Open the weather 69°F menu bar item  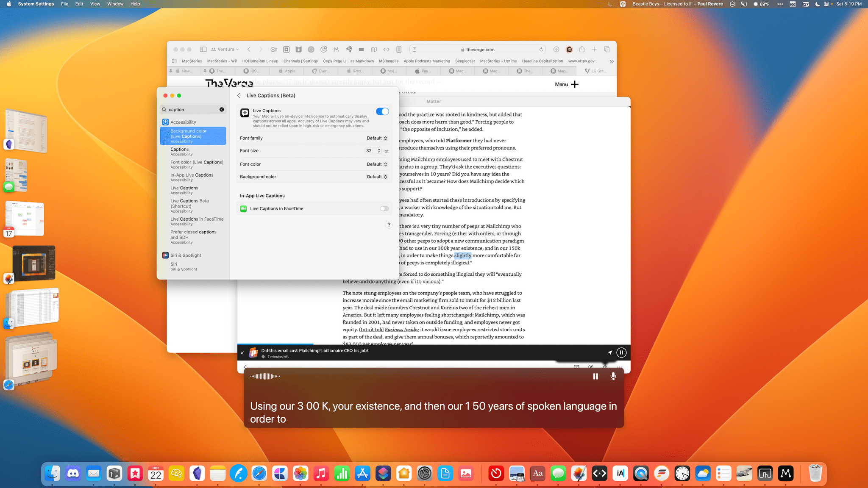point(761,4)
